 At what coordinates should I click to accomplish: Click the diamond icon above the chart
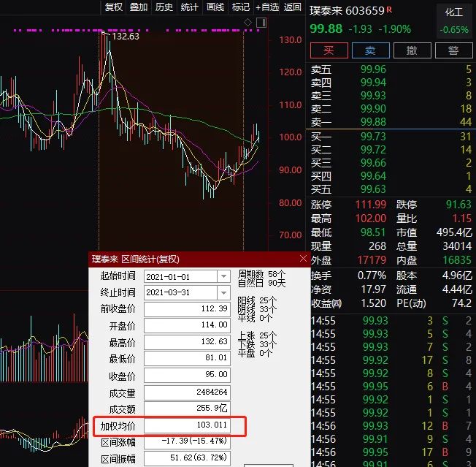click(247, 22)
